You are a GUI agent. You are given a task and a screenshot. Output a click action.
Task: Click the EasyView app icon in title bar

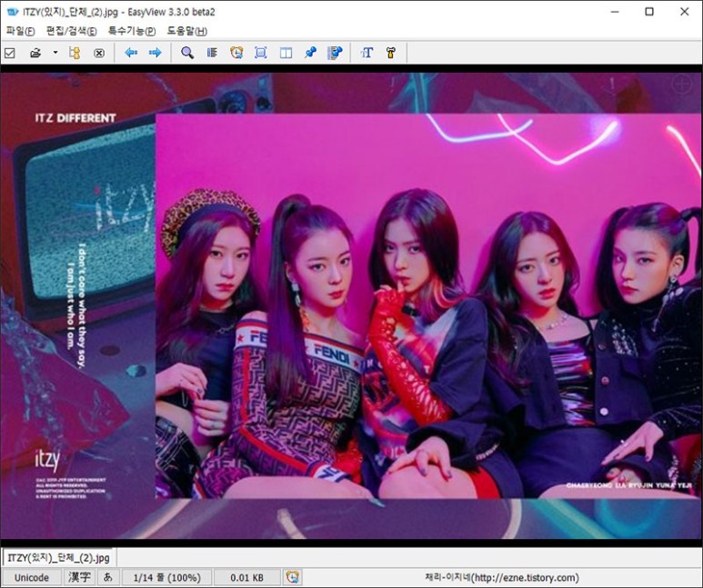(12, 12)
